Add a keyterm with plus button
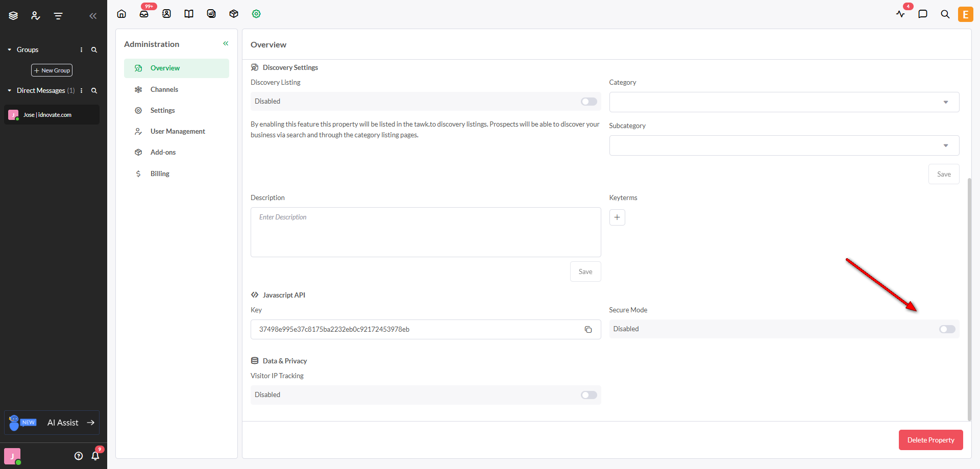 point(617,217)
